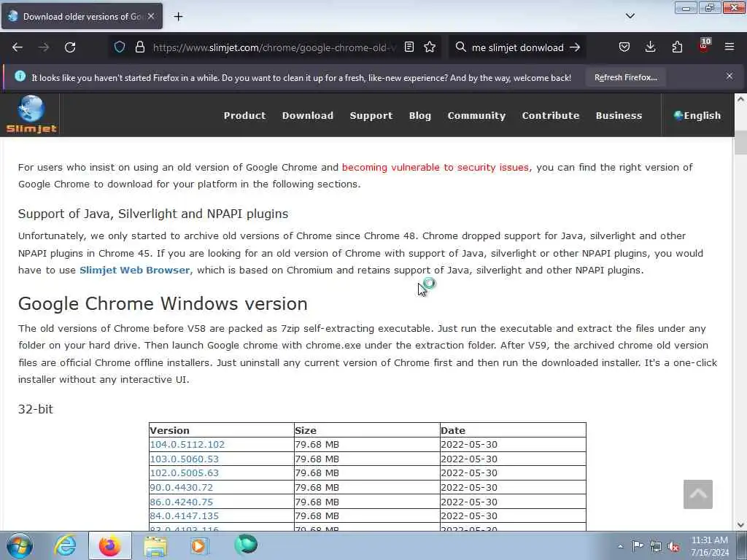Viewport: 747px width, 560px height.
Task: Click the vertical scrollbar thumb
Action: coord(740,142)
